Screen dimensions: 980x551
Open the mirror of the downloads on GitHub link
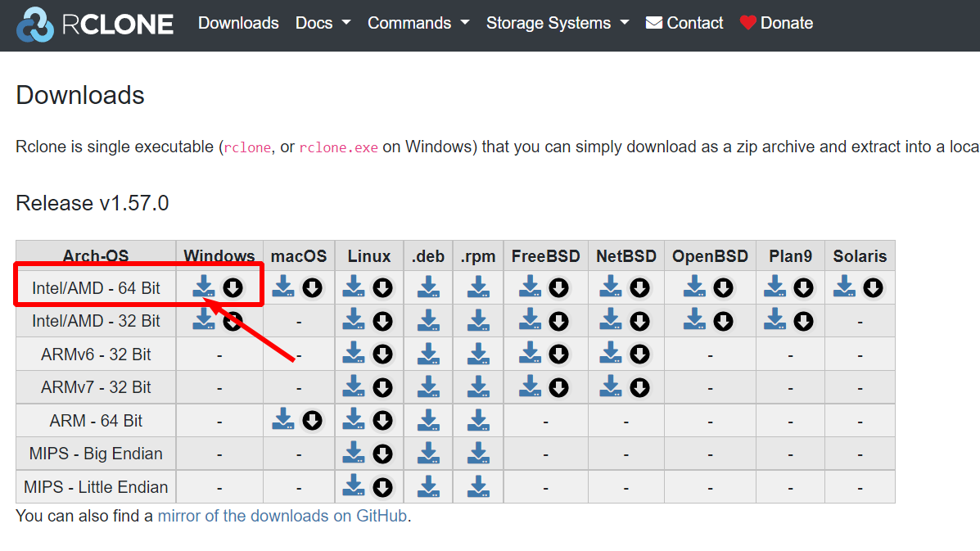click(x=282, y=516)
